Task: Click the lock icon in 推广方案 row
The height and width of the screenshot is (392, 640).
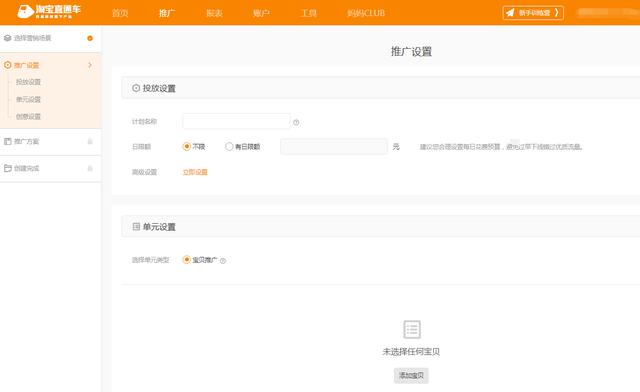Action: 90,141
